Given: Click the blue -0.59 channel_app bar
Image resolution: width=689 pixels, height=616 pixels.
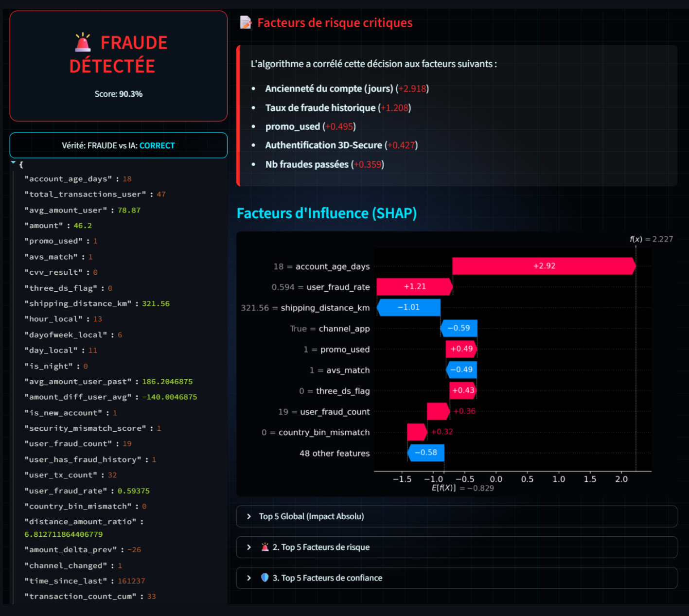Looking at the screenshot, I should pos(459,328).
